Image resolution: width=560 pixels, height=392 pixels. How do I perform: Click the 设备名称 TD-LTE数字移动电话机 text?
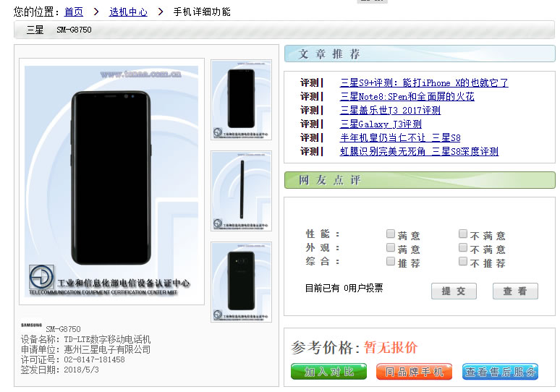click(x=85, y=339)
